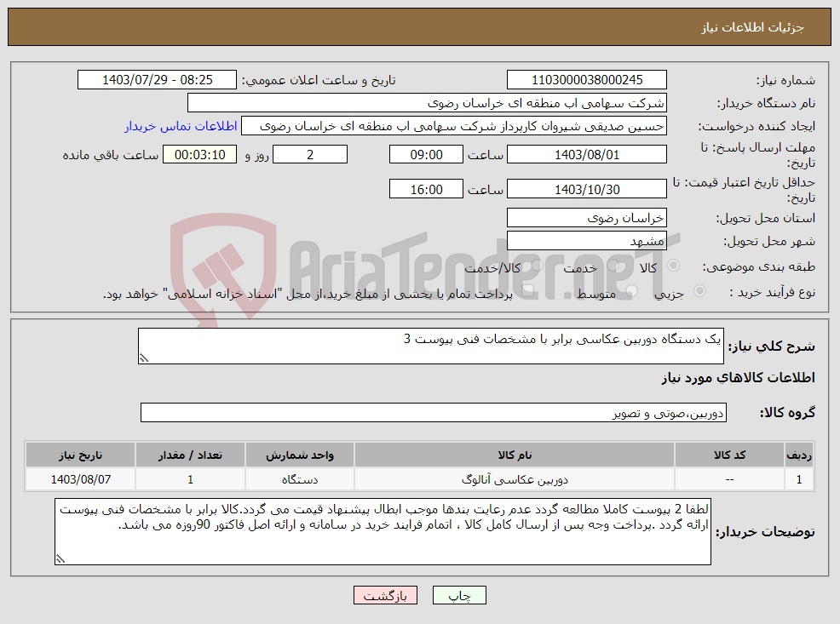Click the public announcement date field
Image resolution: width=840 pixels, height=624 pixels.
click(157, 80)
